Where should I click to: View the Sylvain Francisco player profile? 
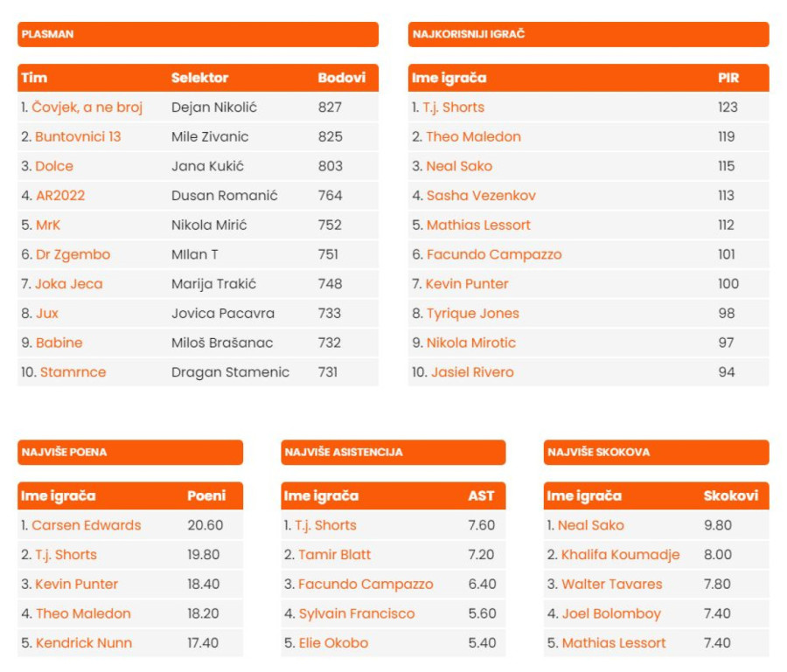coord(357,613)
